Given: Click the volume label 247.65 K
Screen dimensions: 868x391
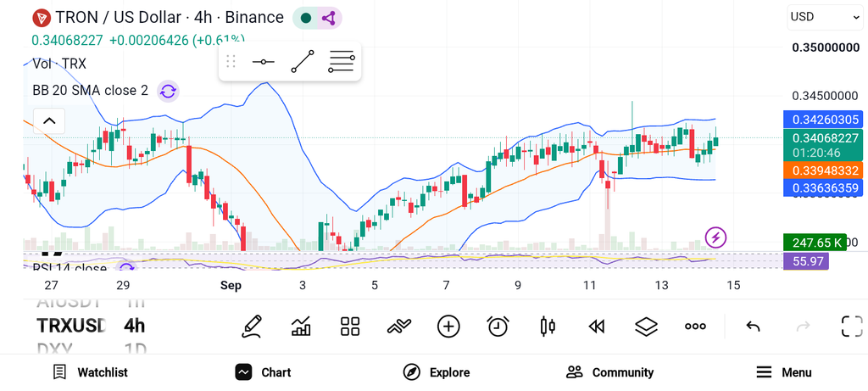Looking at the screenshot, I should [815, 243].
